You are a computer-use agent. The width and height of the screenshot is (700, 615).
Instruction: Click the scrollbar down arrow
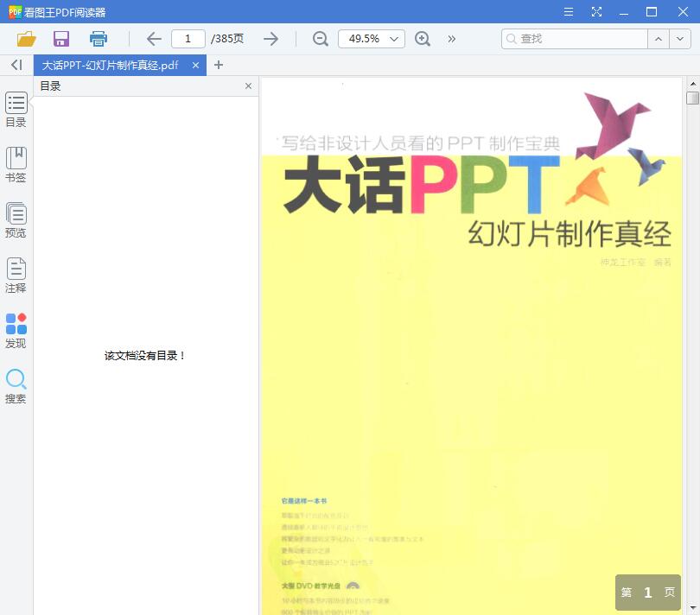[x=692, y=608]
